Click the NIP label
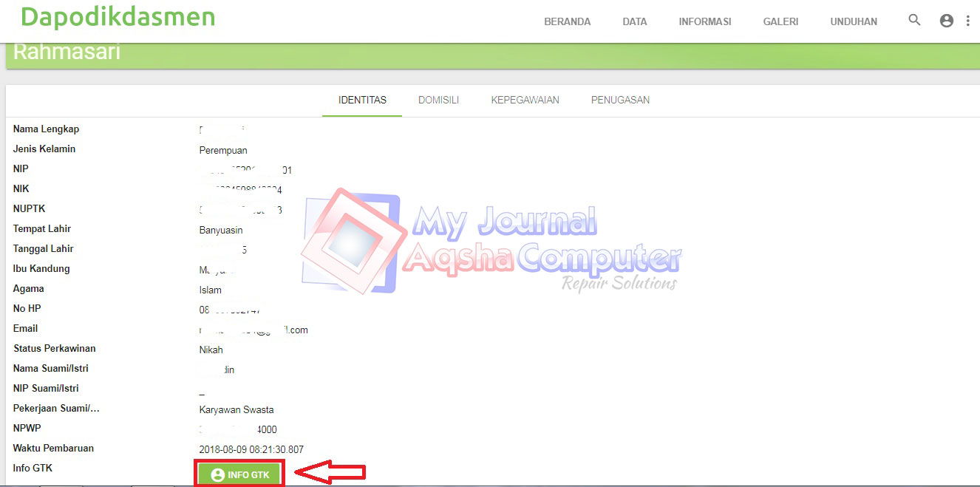 21,169
